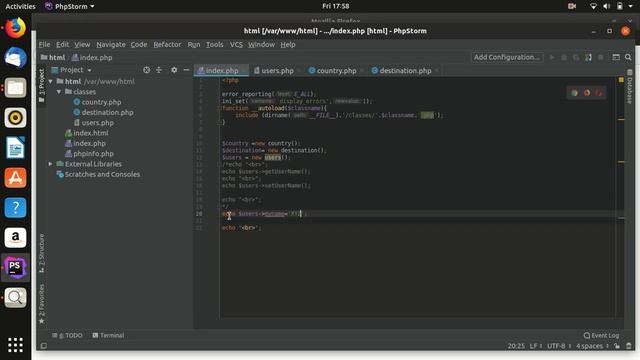Click the Listen for PHP Debug Connections icon

tap(588, 58)
